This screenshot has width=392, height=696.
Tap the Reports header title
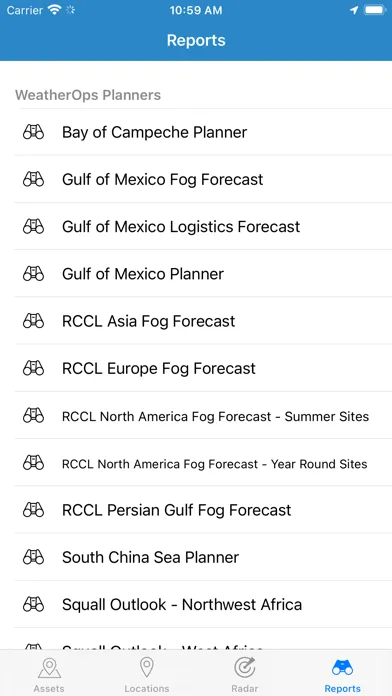pos(196,40)
